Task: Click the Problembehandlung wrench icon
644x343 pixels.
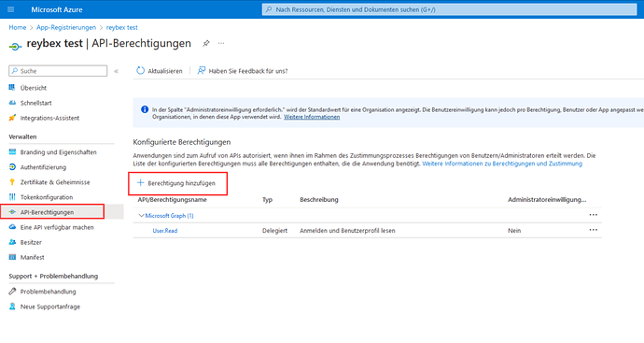Action: [12, 292]
